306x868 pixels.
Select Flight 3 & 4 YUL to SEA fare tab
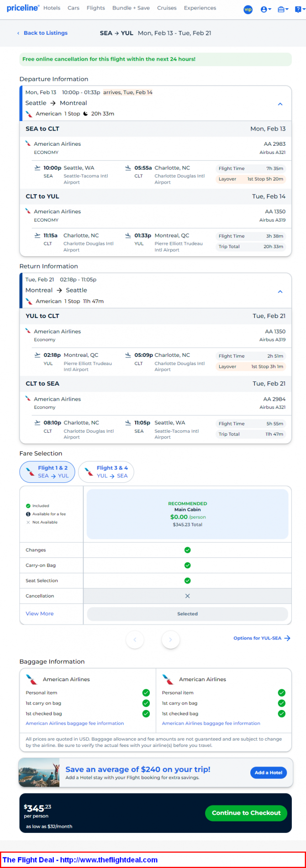click(x=106, y=472)
